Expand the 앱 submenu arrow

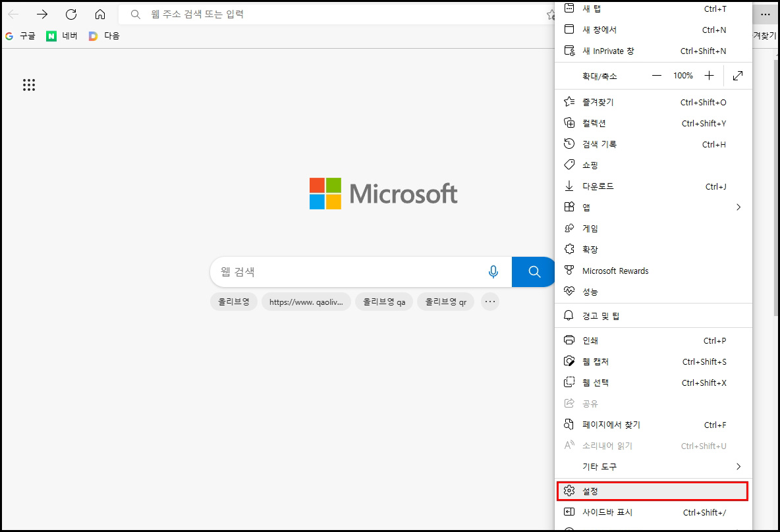[738, 207]
